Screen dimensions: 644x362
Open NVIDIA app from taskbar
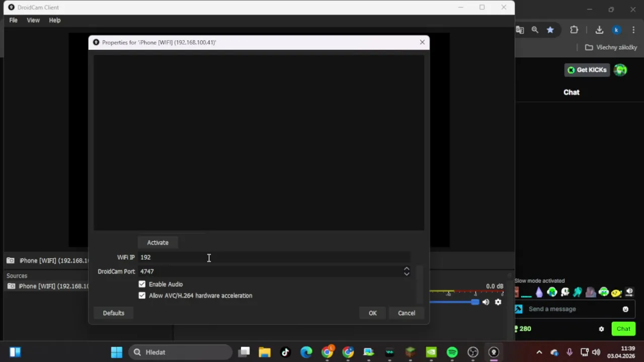click(431, 352)
